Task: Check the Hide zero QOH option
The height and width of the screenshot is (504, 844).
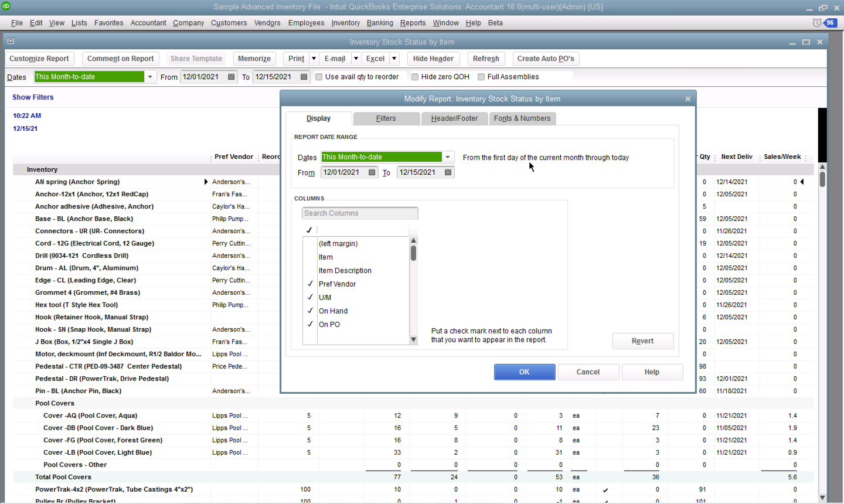Action: (x=415, y=77)
